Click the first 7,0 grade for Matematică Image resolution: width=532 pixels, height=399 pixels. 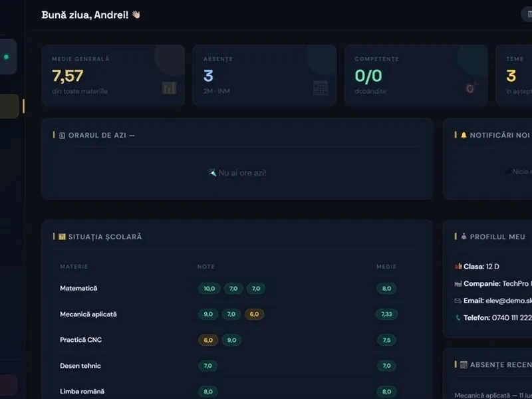[233, 289]
